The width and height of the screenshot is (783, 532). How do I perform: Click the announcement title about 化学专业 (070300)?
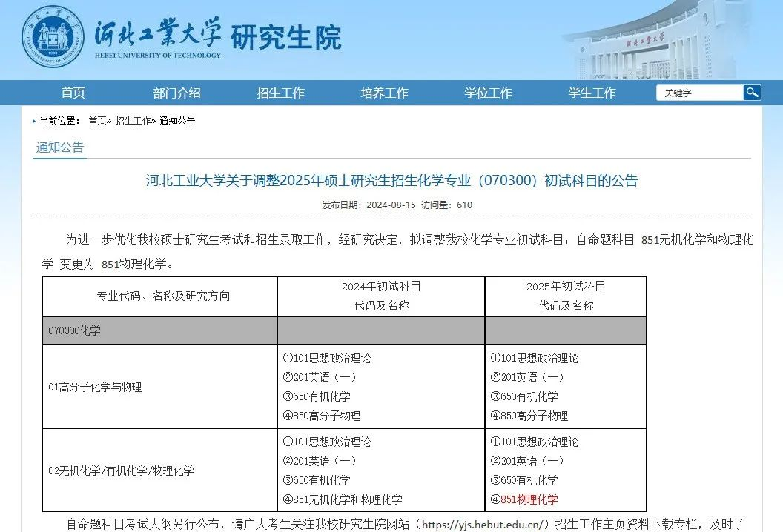[392, 180]
